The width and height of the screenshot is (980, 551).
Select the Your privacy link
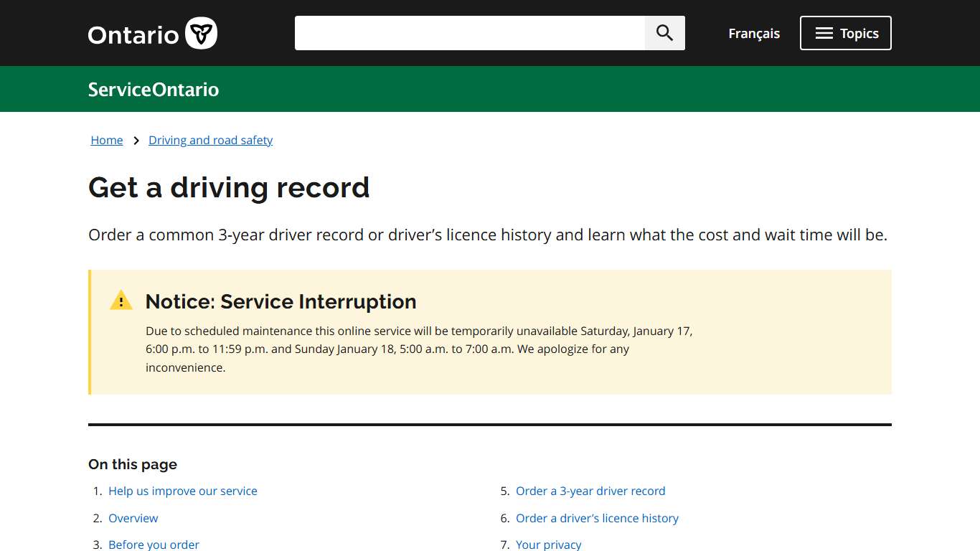click(x=549, y=544)
